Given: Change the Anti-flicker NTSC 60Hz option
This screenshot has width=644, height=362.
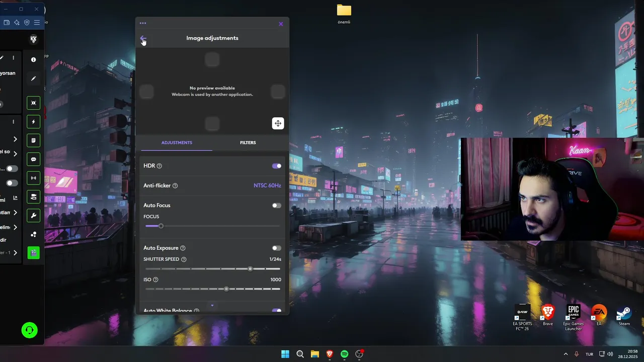Looking at the screenshot, I should [267, 186].
